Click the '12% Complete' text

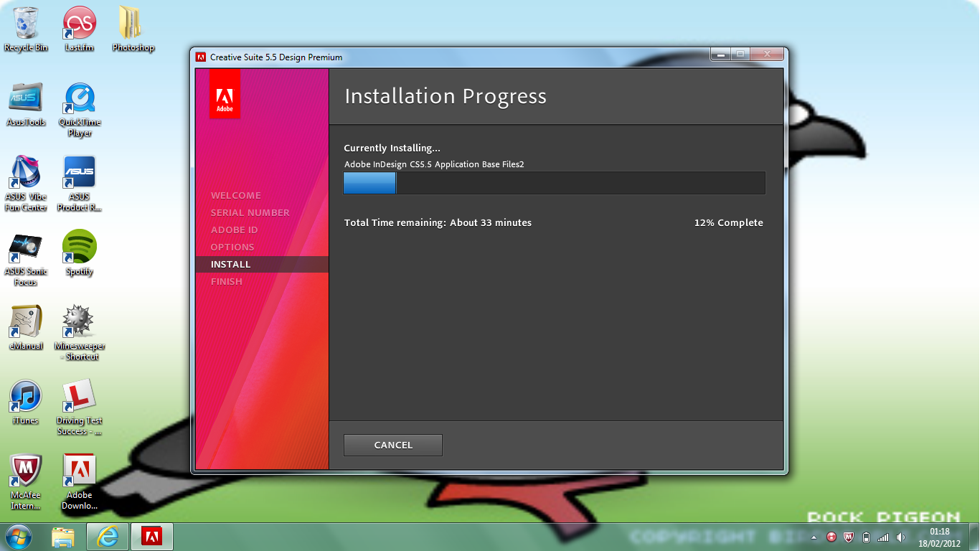coord(729,222)
